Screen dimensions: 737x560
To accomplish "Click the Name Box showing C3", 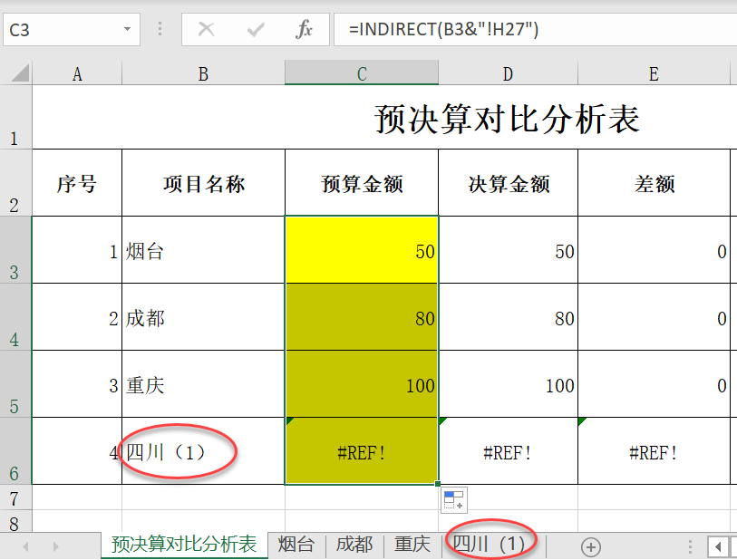I will click(x=72, y=30).
